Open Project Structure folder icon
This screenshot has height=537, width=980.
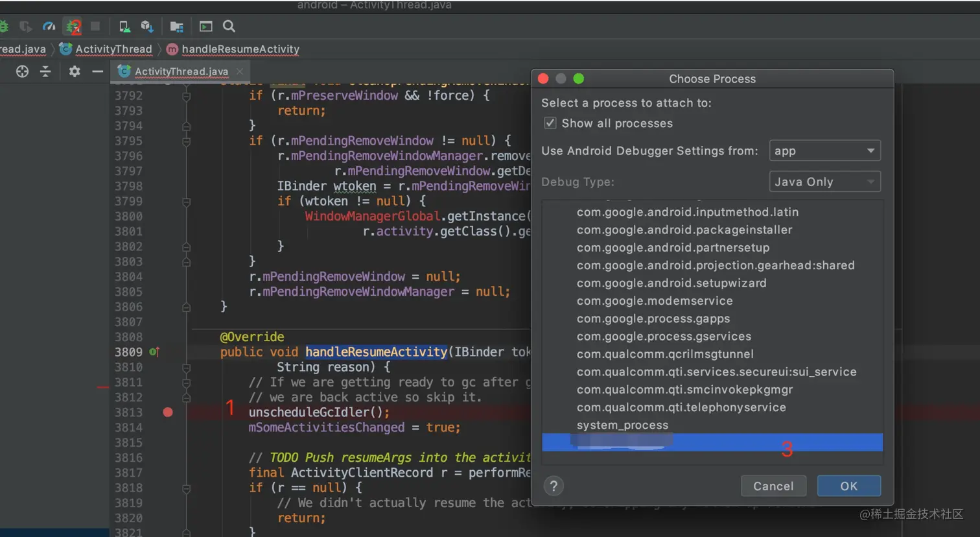tap(176, 27)
